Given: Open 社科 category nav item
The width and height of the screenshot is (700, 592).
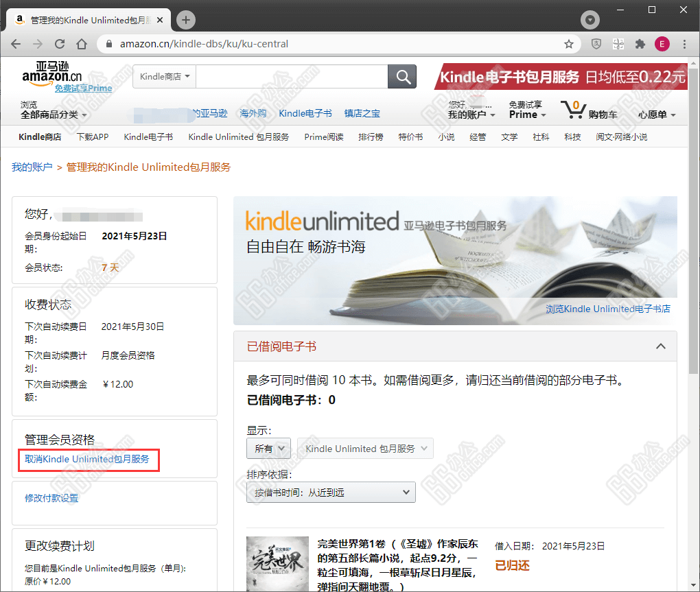Looking at the screenshot, I should [x=541, y=137].
